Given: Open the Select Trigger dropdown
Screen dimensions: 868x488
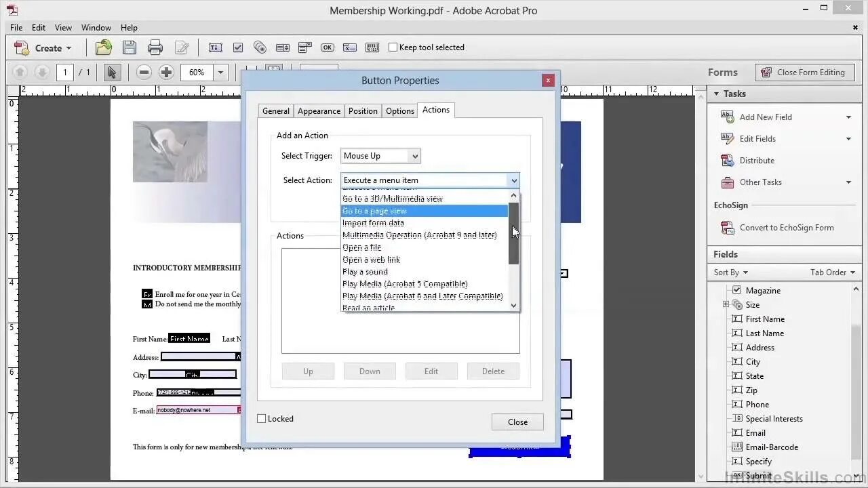Looking at the screenshot, I should 380,156.
